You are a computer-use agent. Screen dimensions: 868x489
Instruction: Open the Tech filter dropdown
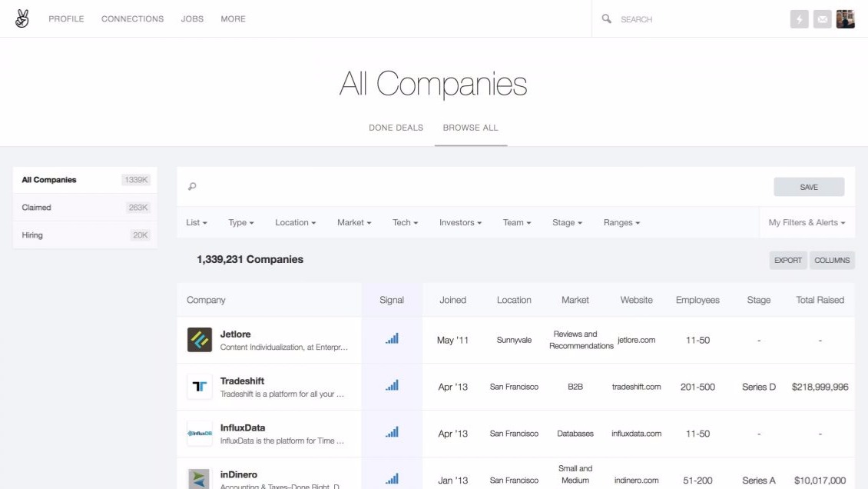406,223
